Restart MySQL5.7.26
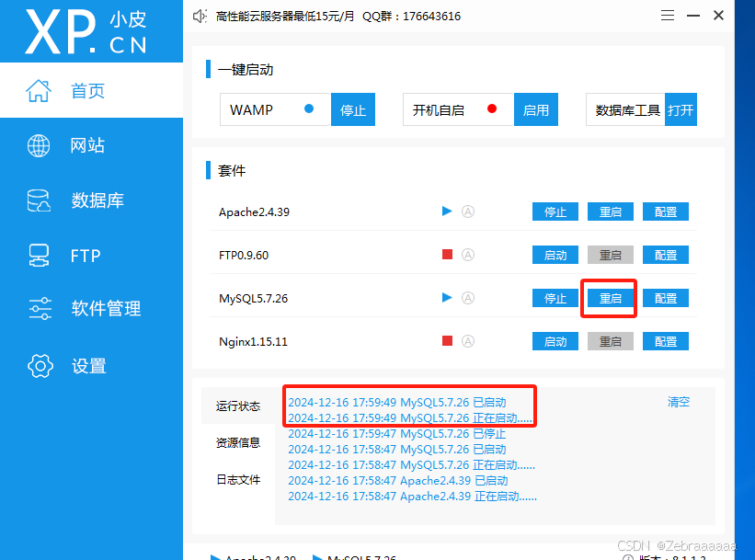 pos(611,298)
